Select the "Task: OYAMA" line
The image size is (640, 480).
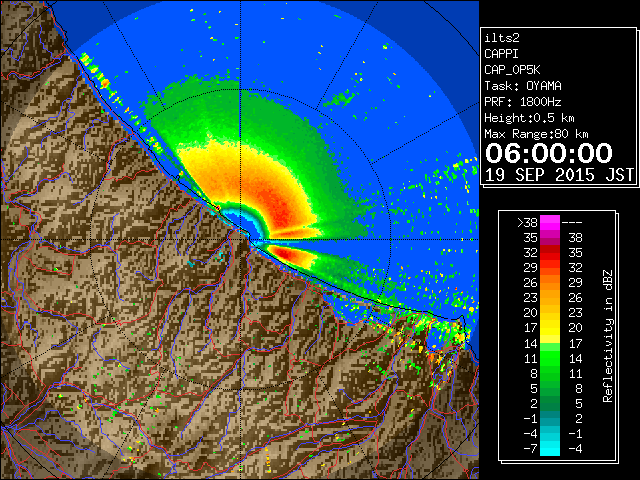[x=523, y=86]
